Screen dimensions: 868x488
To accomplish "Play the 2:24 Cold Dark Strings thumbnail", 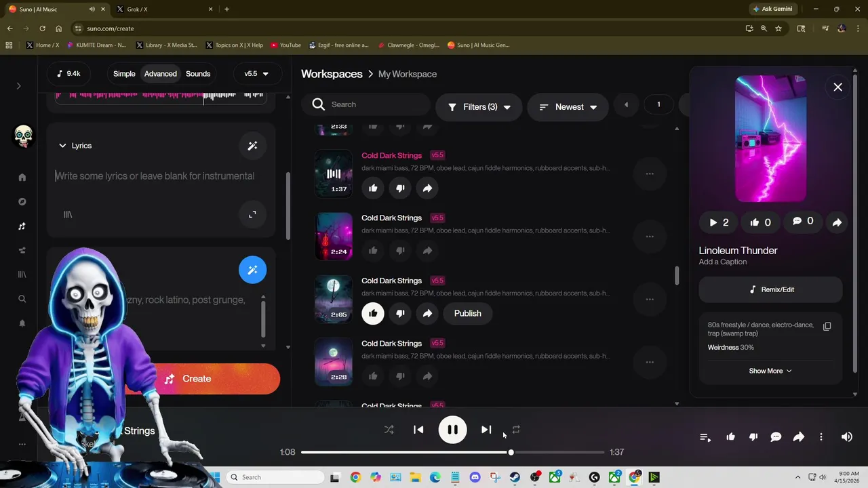I will click(333, 236).
